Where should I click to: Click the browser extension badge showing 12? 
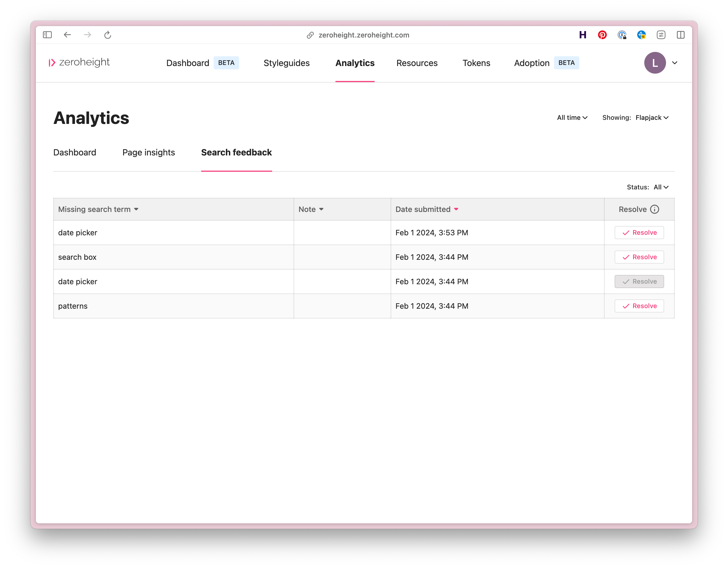[642, 35]
